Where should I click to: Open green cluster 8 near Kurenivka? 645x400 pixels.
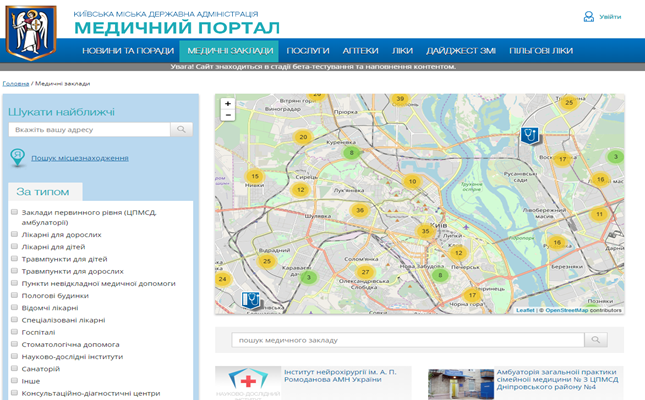click(x=351, y=153)
